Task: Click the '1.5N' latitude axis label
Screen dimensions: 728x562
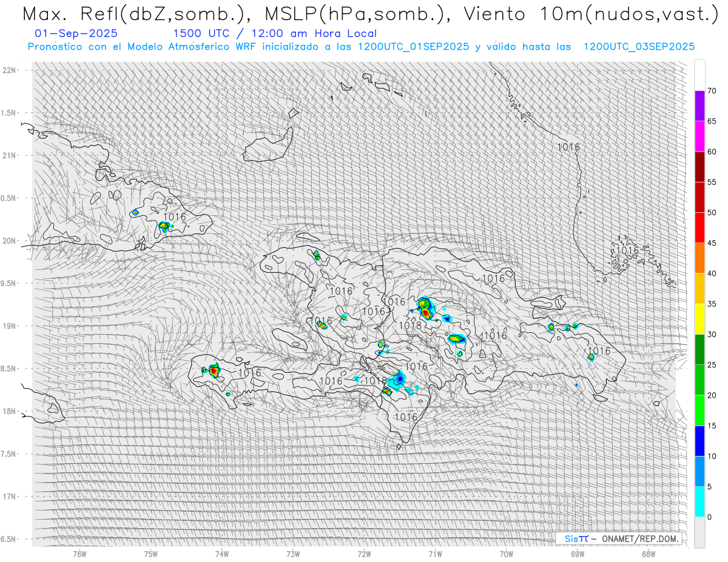Action: pyautogui.click(x=9, y=113)
